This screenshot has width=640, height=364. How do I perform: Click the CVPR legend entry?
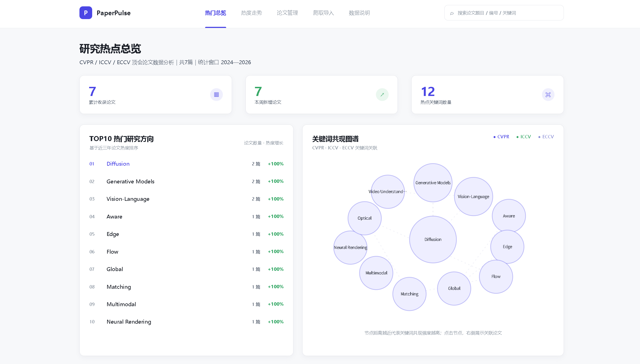[501, 137]
